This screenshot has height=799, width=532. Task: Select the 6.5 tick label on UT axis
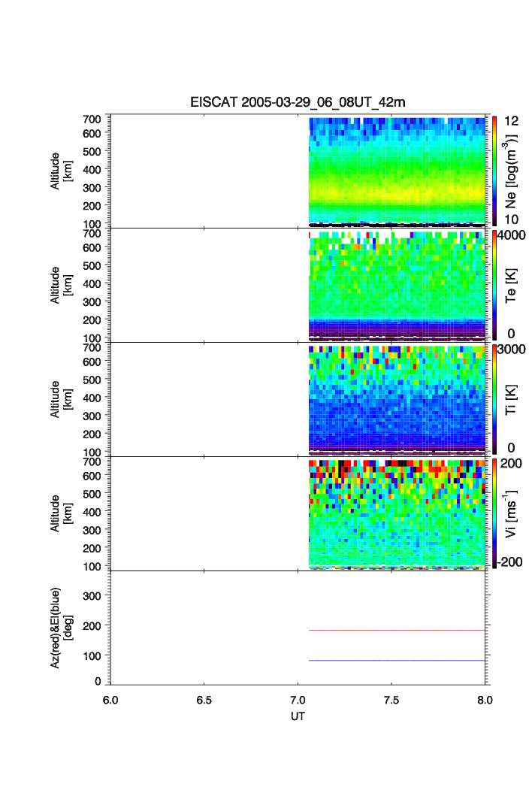pyautogui.click(x=204, y=699)
